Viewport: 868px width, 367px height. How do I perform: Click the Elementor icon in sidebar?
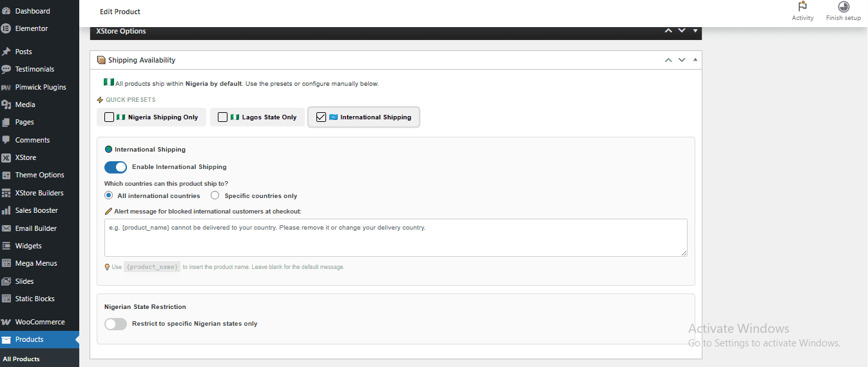[6, 28]
